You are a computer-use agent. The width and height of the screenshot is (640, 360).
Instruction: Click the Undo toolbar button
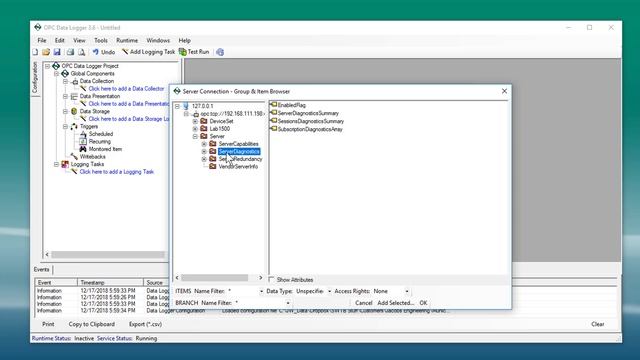[104, 52]
